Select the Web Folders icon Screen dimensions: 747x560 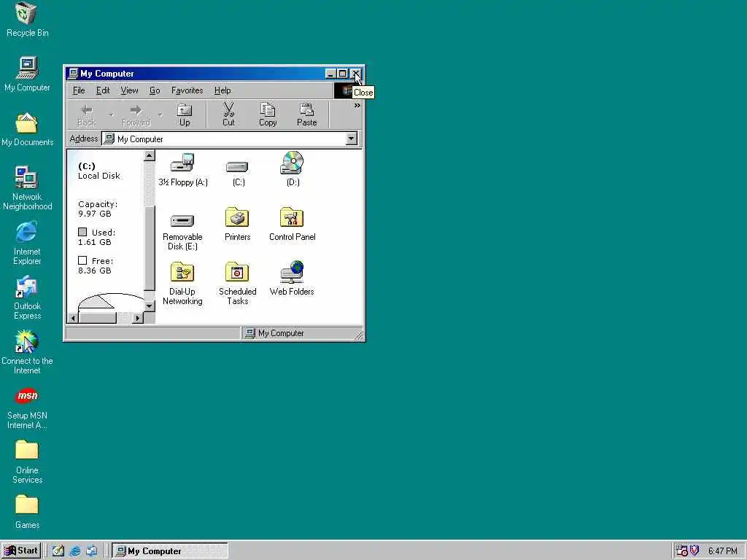coord(292,279)
